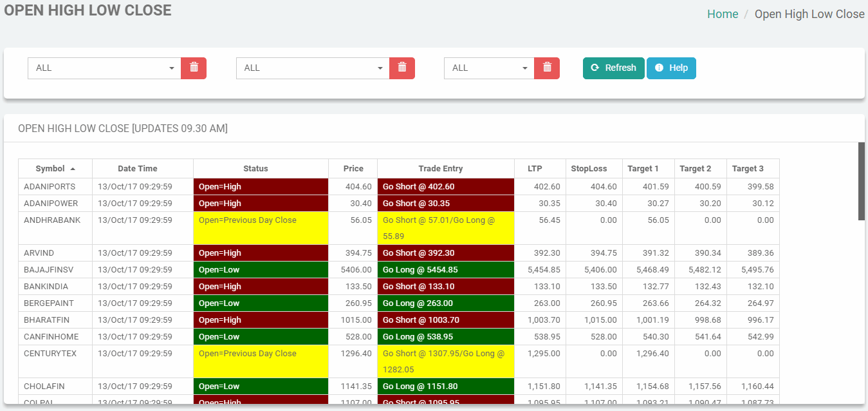Click the Go Long @ 263.00 trade entry
Image resolution: width=868 pixels, height=411 pixels.
tap(446, 303)
